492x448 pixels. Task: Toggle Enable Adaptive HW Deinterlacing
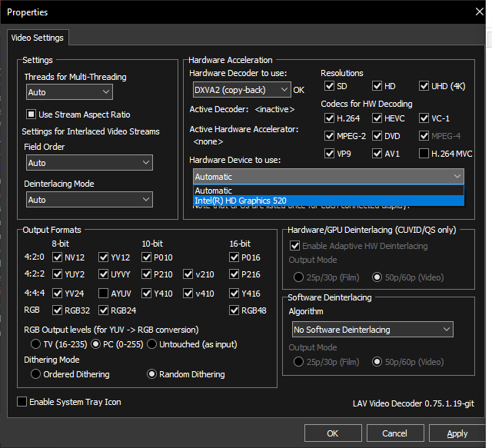tap(294, 246)
